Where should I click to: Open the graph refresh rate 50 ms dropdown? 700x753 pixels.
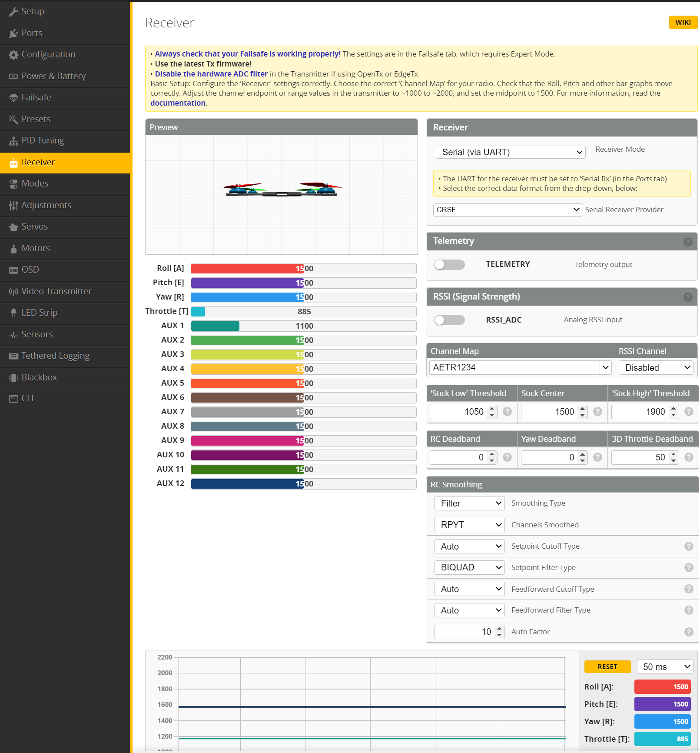click(665, 666)
